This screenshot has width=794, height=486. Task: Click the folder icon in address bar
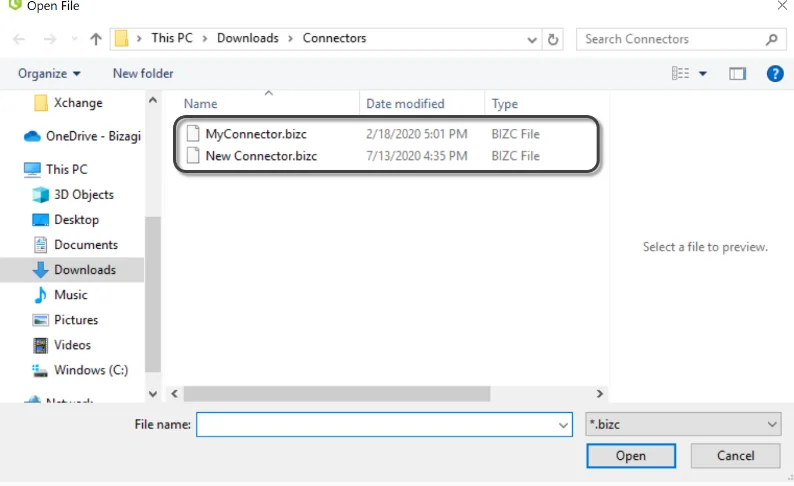pyautogui.click(x=122, y=38)
